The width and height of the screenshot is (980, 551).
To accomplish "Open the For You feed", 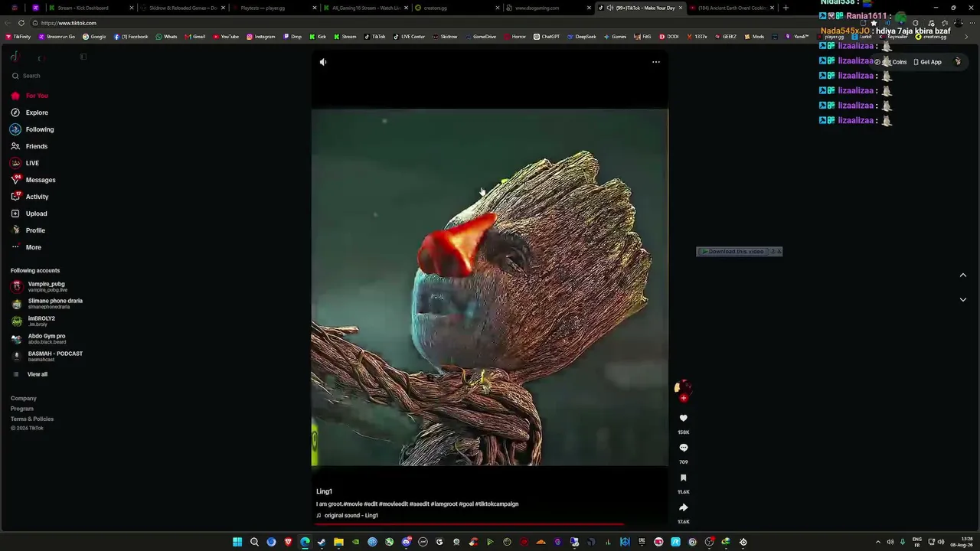I will (30, 96).
